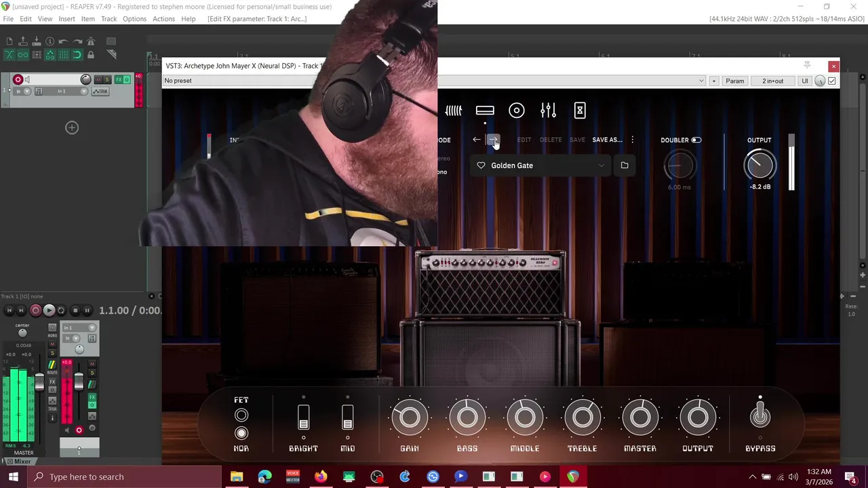Toggle the ripple editing icon
Image resolution: width=868 pixels, height=488 pixels.
37,55
